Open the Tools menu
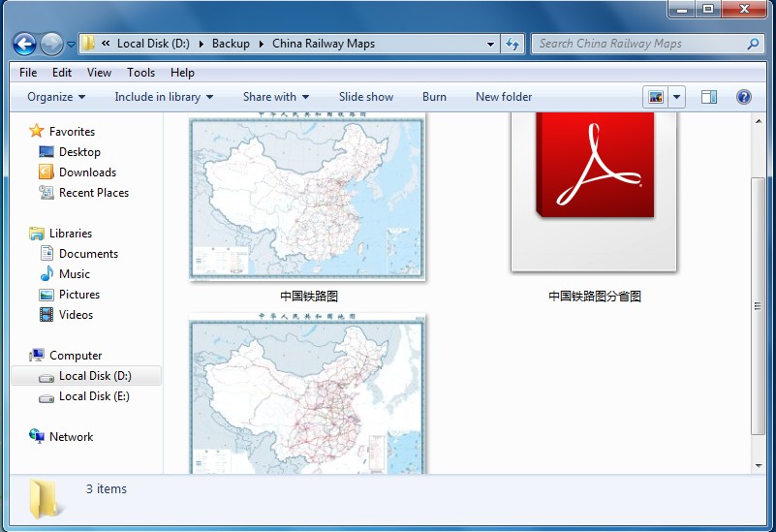Image resolution: width=776 pixels, height=532 pixels. pyautogui.click(x=140, y=73)
